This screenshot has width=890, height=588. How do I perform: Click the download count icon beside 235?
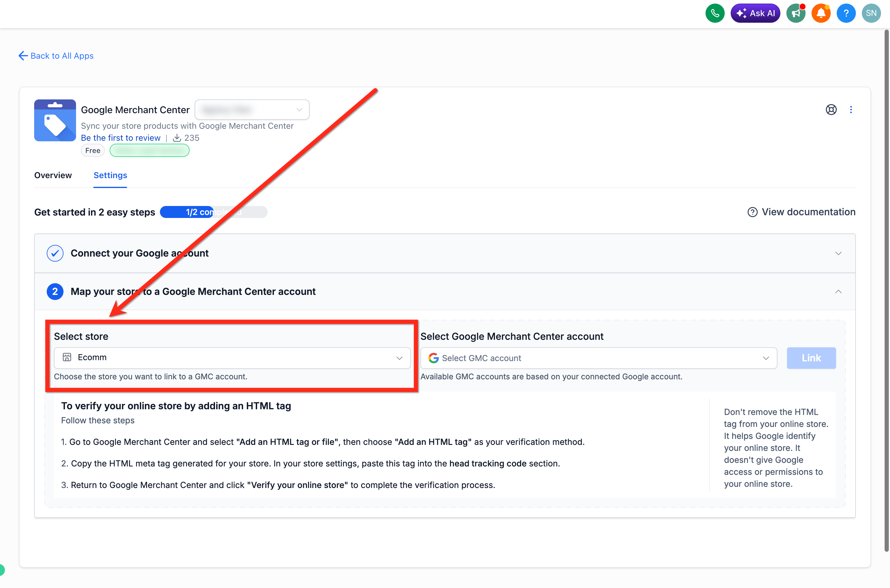[x=177, y=138]
